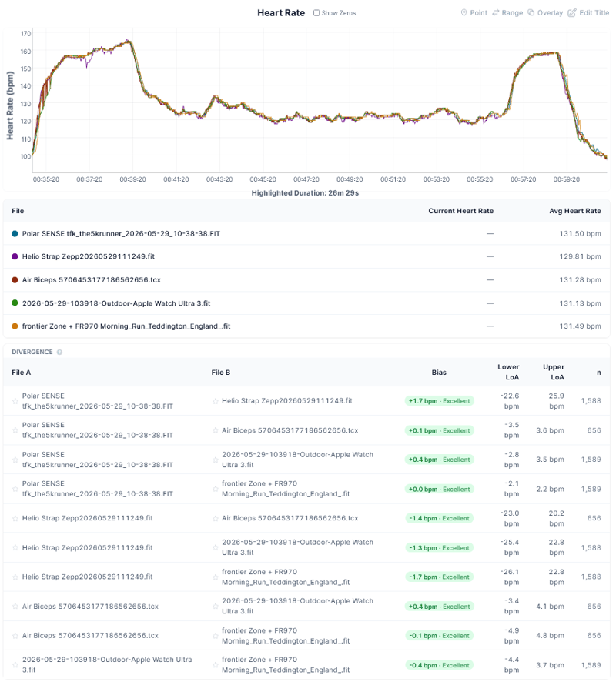Click the +0.0 bpm Excellent badge
The width and height of the screenshot is (616, 682).
coord(439,490)
